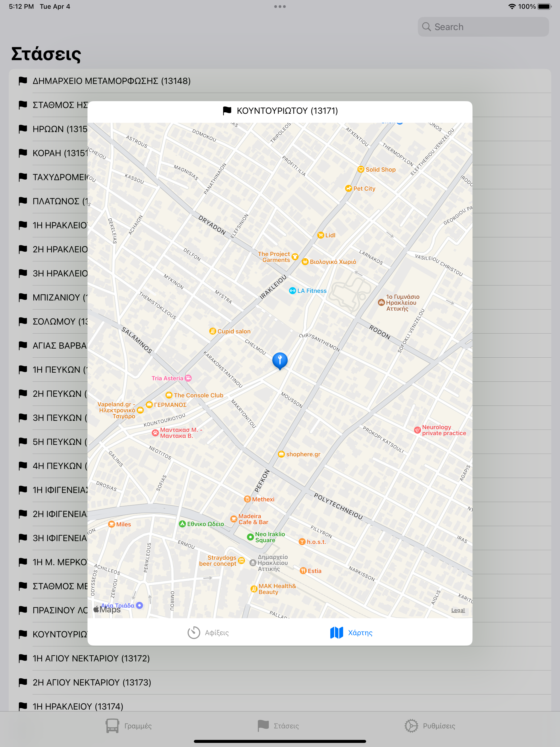Tap the Wi-Fi status icon
The image size is (560, 747).
click(512, 6)
